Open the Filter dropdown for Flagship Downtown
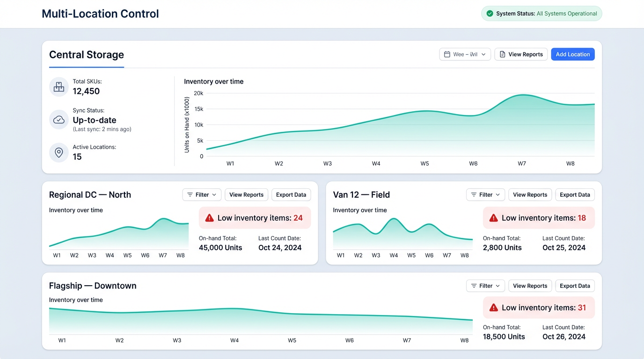This screenshot has width=644, height=359. tap(485, 286)
